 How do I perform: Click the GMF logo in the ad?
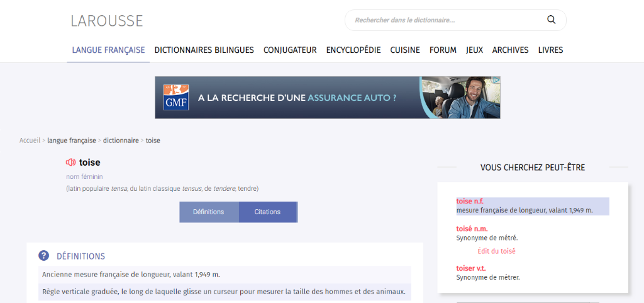click(176, 98)
